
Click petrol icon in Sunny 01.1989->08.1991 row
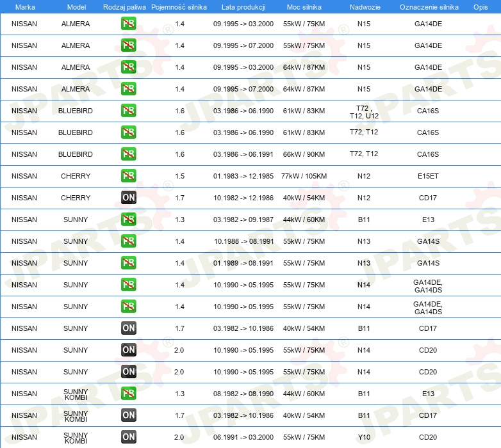pos(128,262)
